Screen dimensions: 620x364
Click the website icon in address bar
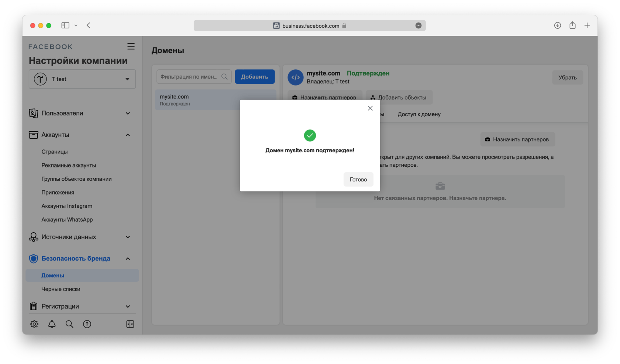tap(276, 25)
